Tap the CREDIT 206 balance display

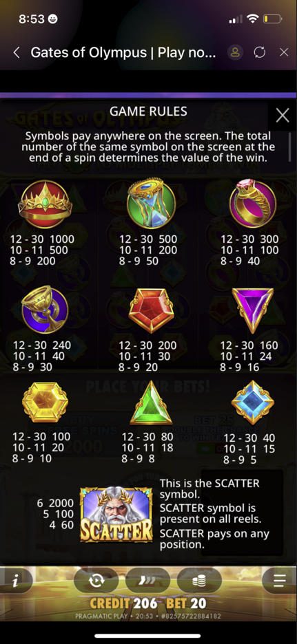123,603
